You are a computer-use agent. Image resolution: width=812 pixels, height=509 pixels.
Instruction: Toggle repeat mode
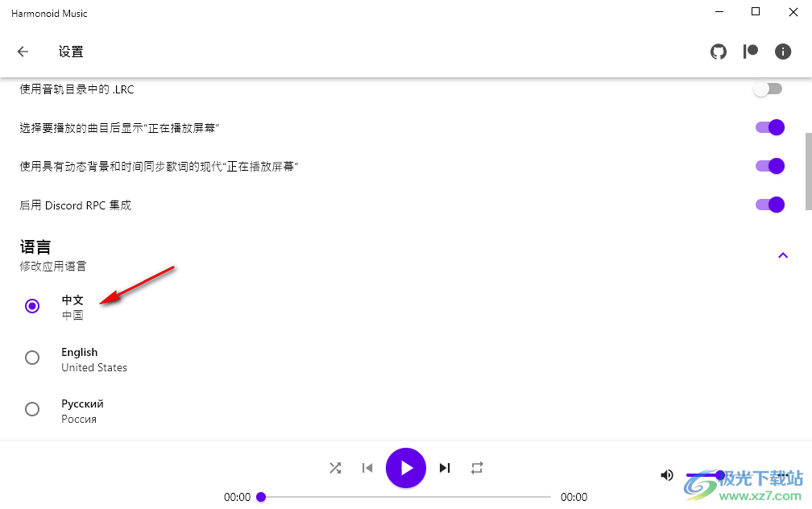coord(477,468)
